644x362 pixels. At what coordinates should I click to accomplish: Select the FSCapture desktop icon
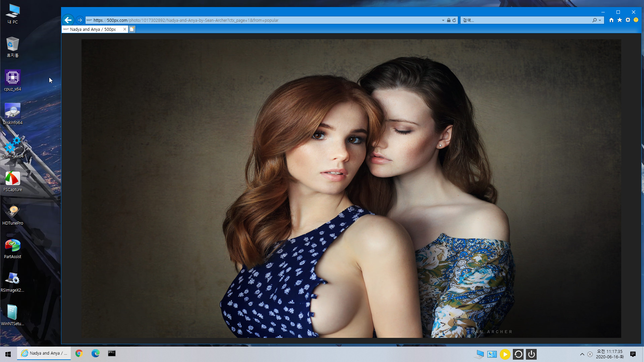pyautogui.click(x=13, y=181)
